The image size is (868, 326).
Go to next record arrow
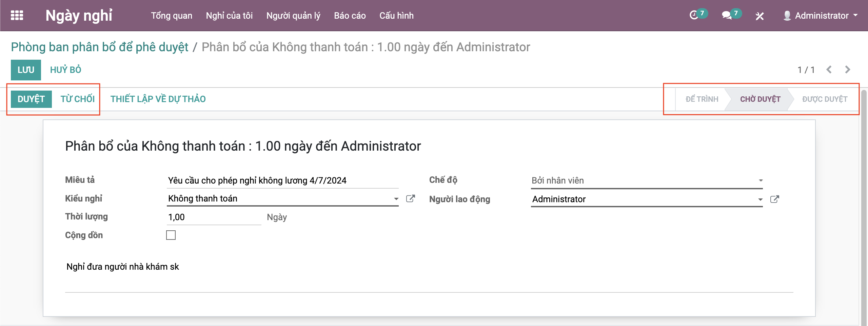click(848, 70)
